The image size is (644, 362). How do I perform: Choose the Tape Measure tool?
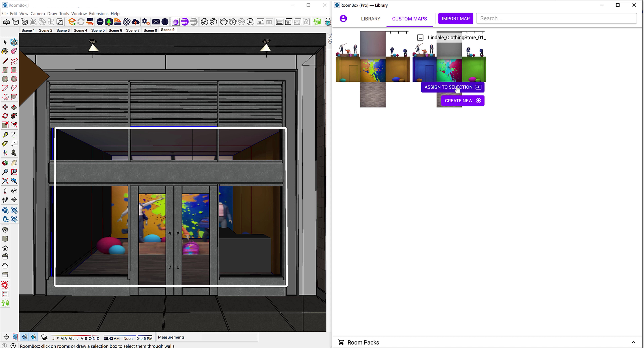(5, 135)
